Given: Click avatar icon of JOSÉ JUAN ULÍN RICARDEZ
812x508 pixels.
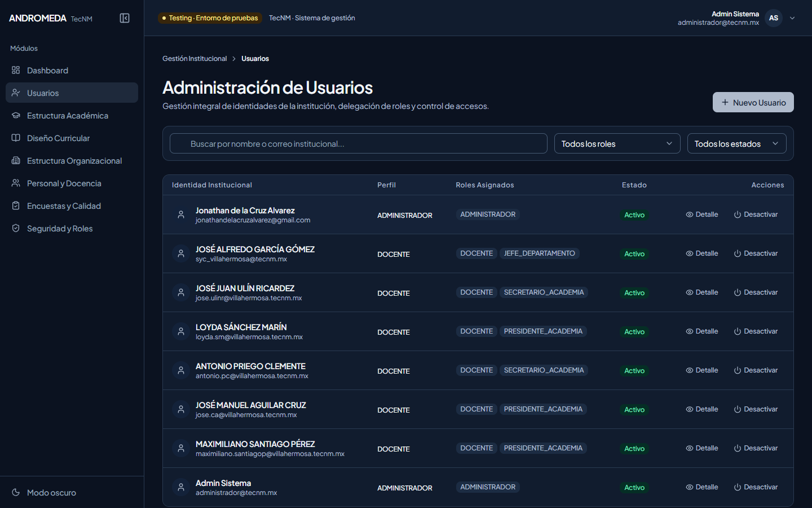Looking at the screenshot, I should (x=181, y=292).
